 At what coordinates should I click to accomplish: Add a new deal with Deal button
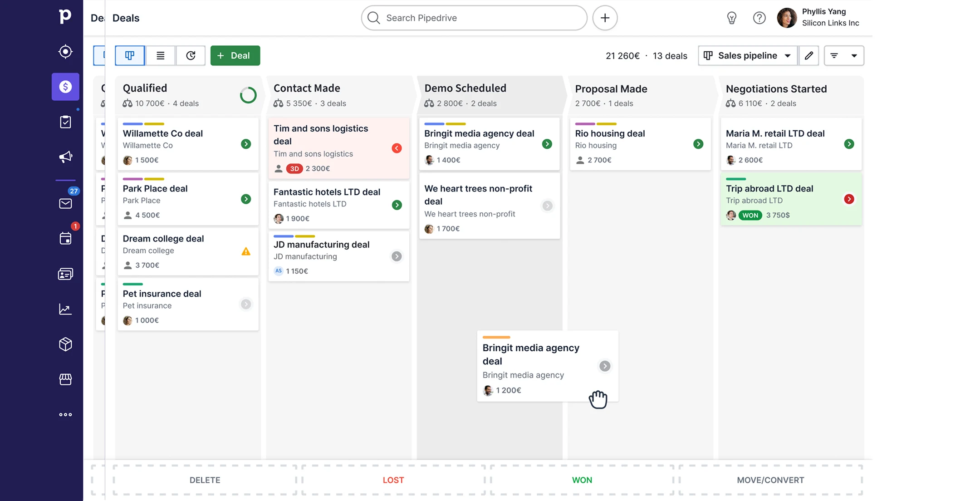(235, 55)
